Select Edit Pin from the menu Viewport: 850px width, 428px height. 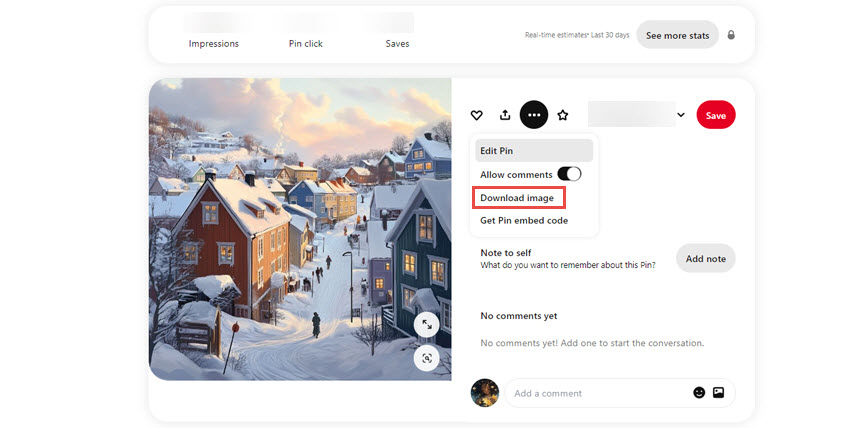[534, 151]
